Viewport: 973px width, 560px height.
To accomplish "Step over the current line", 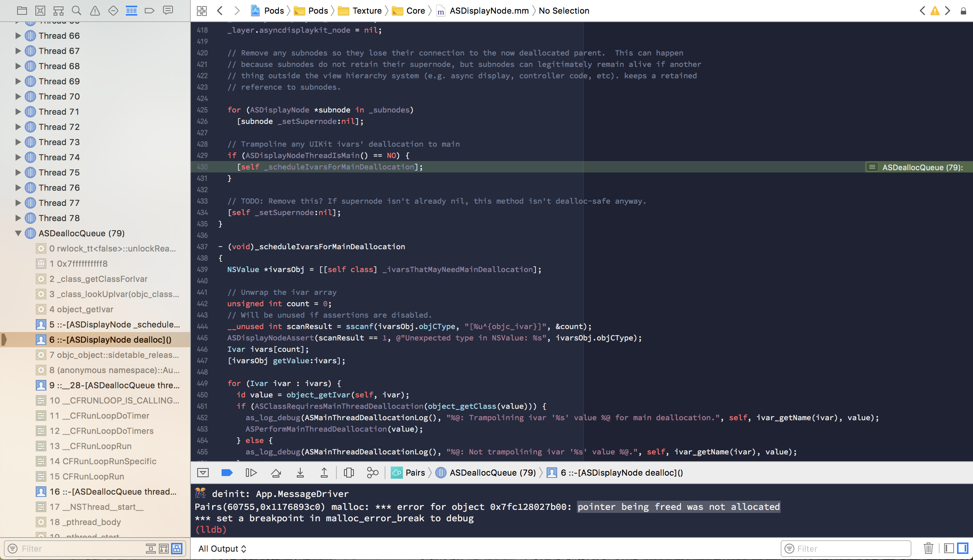I will coord(276,472).
